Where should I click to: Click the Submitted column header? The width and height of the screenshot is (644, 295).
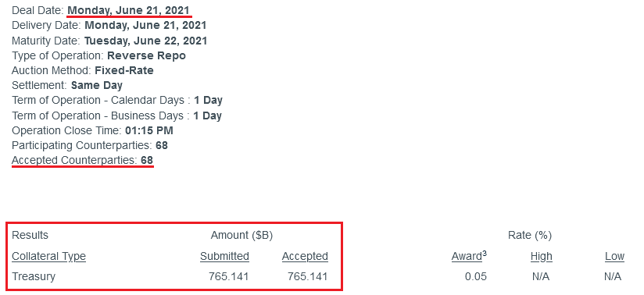(x=224, y=257)
